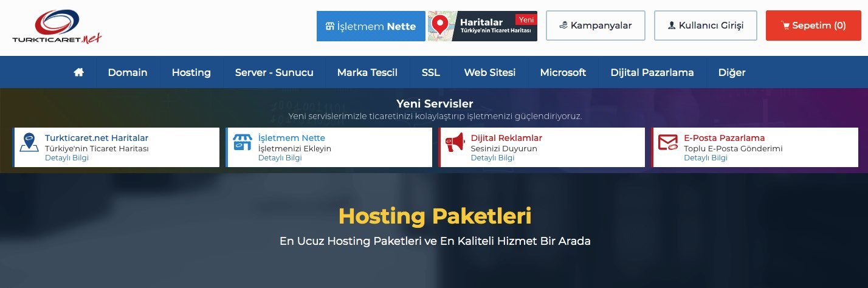Click the 'Sesinizi Duyurun' text
Screen dimensions: 868x288
click(504, 148)
